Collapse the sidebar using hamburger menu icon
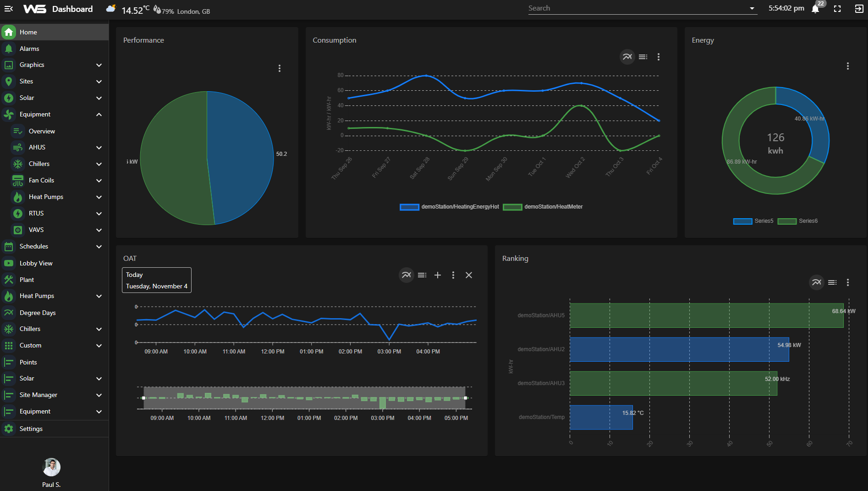 [8, 9]
